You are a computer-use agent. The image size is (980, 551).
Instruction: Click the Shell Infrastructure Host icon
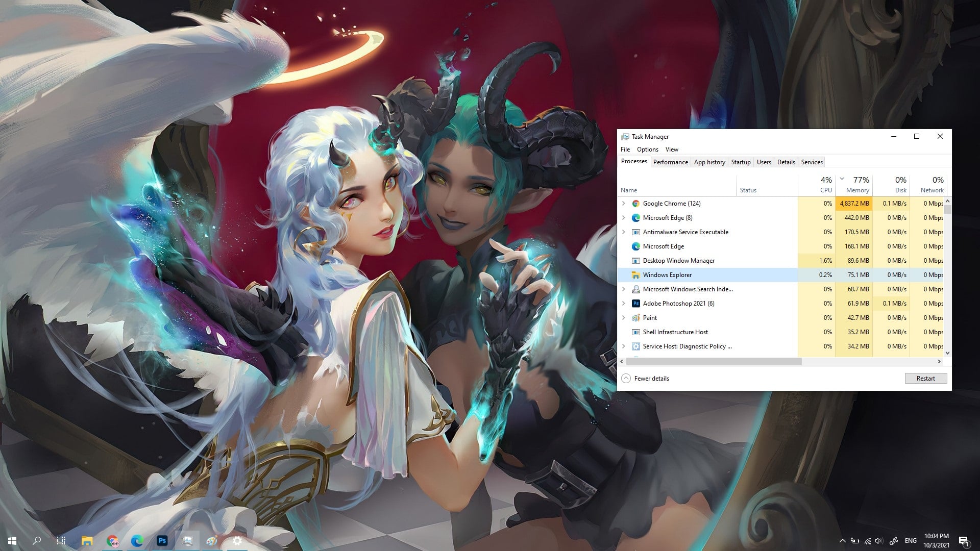click(635, 332)
